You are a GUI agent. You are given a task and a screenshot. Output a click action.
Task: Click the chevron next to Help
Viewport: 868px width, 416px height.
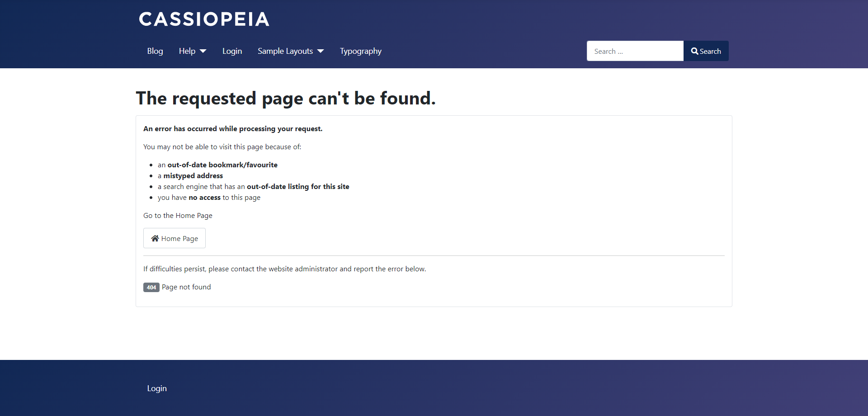[x=203, y=51]
